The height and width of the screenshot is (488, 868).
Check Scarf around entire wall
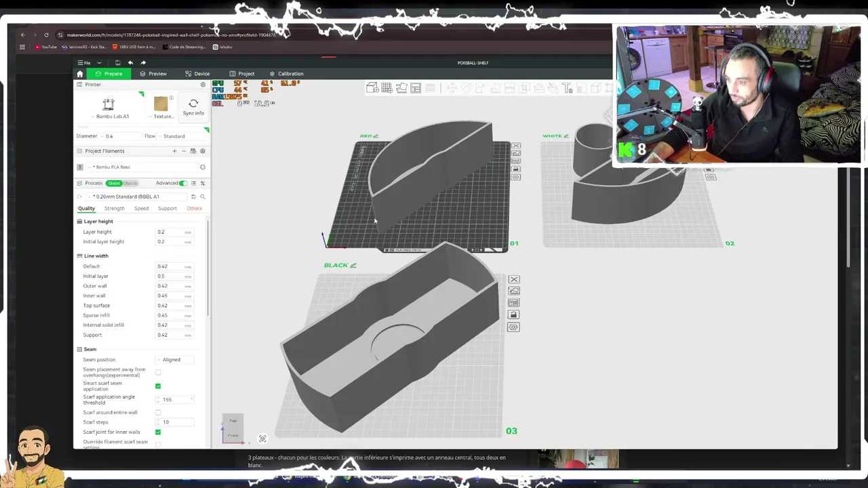pyautogui.click(x=158, y=412)
